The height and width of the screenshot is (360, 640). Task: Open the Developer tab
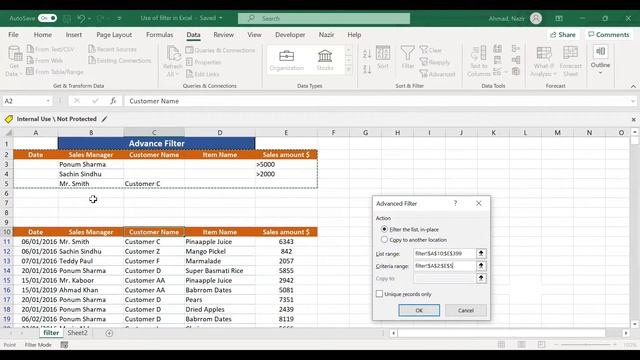pos(290,35)
